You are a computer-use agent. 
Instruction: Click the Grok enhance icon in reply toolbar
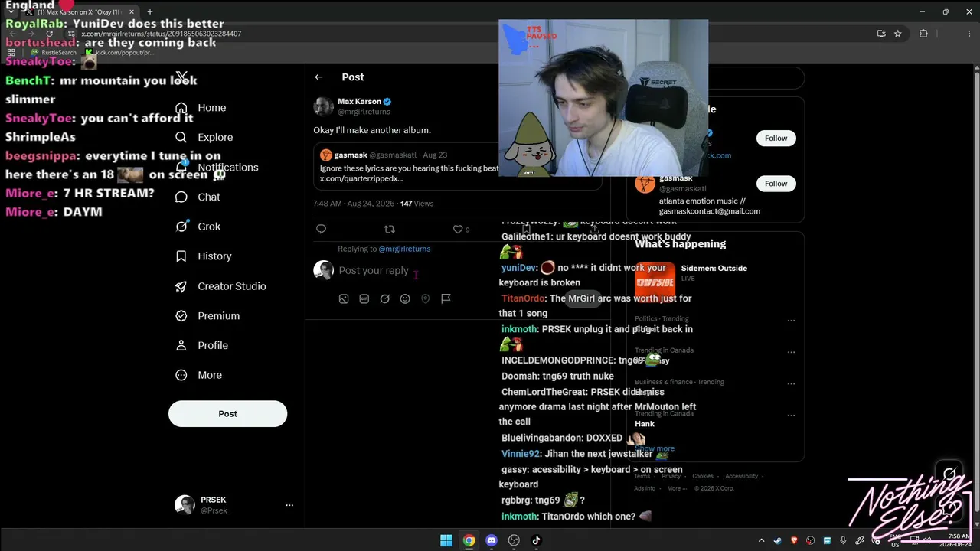(384, 298)
